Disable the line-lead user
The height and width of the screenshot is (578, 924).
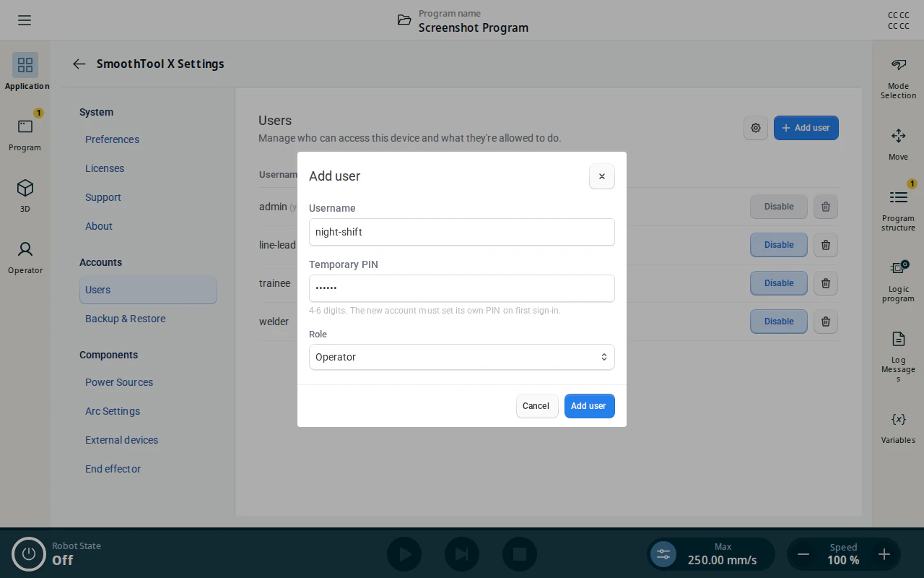[x=779, y=245]
